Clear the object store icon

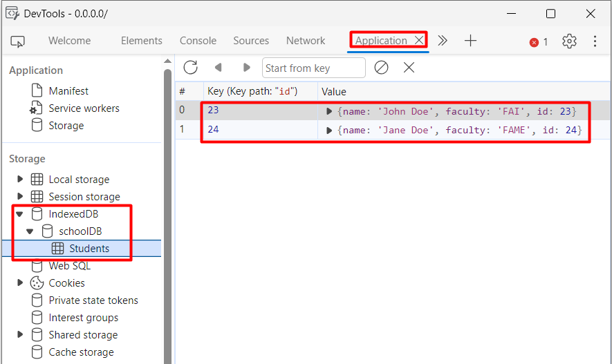click(381, 68)
